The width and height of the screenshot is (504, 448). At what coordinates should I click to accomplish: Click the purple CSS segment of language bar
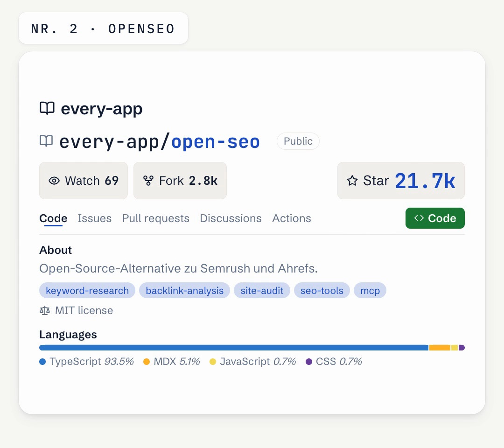(462, 348)
